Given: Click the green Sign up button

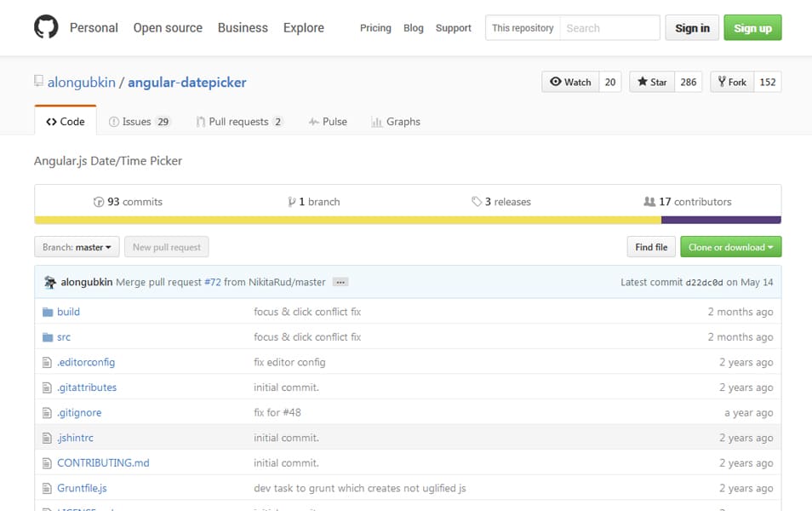Looking at the screenshot, I should click(x=752, y=28).
